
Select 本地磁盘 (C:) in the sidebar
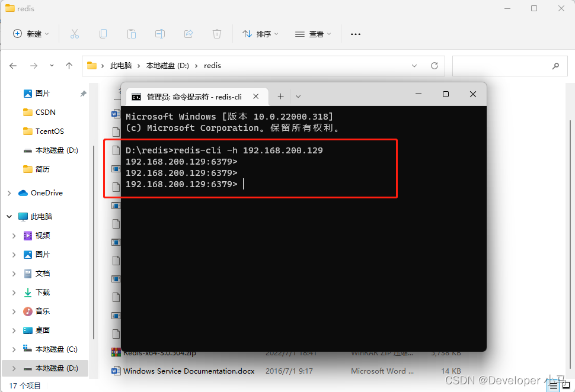click(x=56, y=349)
